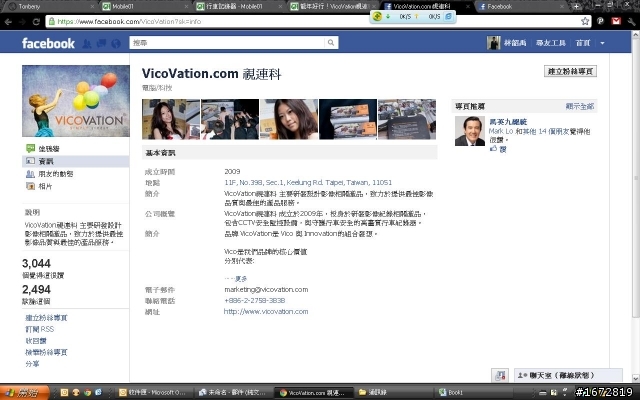Click the 2,494 count in sidebar

[36, 289]
